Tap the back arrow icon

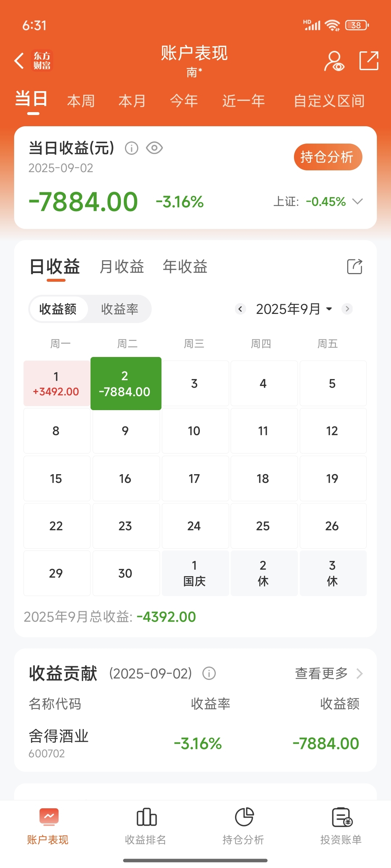coord(19,61)
